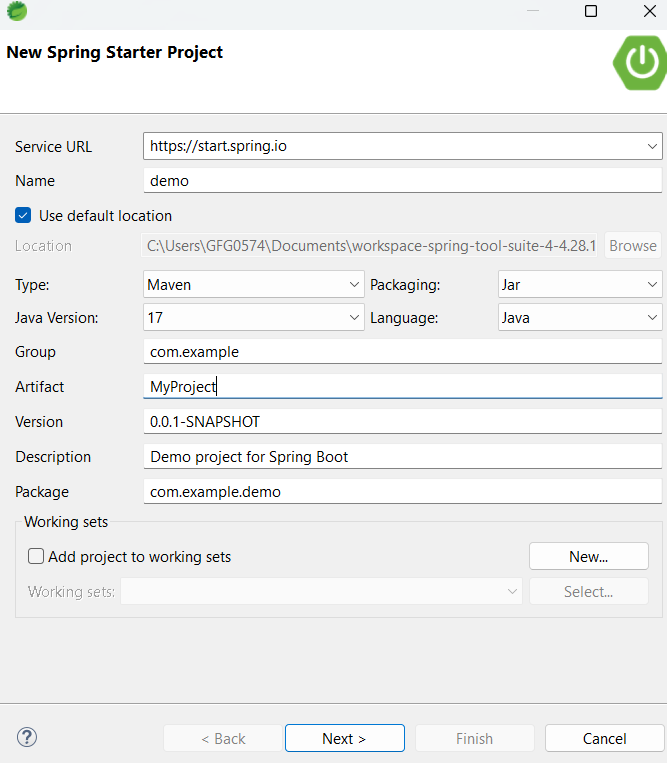667x763 pixels.
Task: Uncheck the Use default location checkbox
Action: click(24, 215)
